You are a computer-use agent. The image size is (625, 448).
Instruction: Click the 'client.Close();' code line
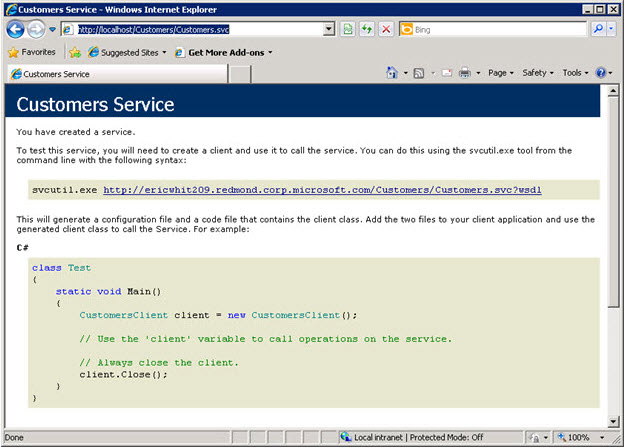[x=123, y=375]
